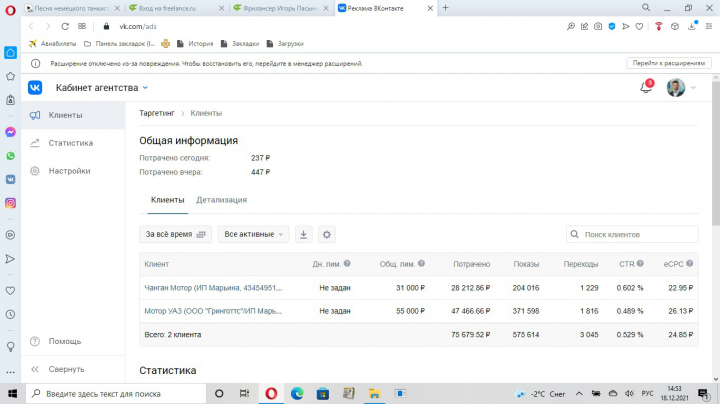
Task: Click Перейти к расширениям button
Action: tap(669, 63)
